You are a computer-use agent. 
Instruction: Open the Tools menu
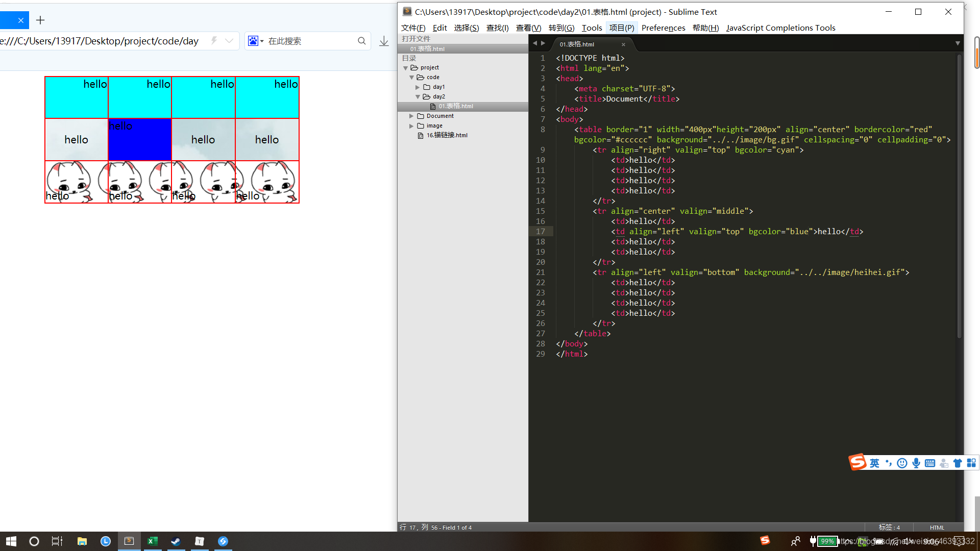592,28
